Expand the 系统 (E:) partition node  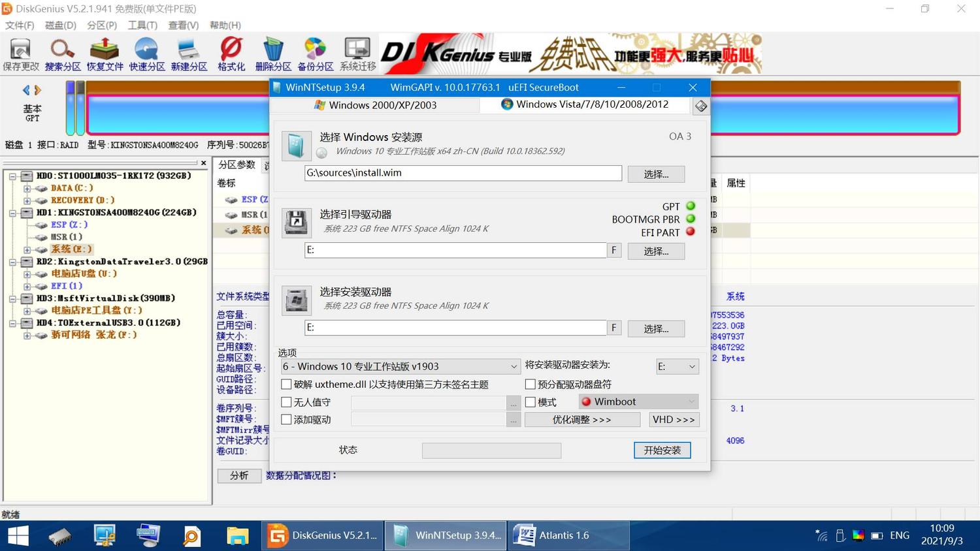27,249
